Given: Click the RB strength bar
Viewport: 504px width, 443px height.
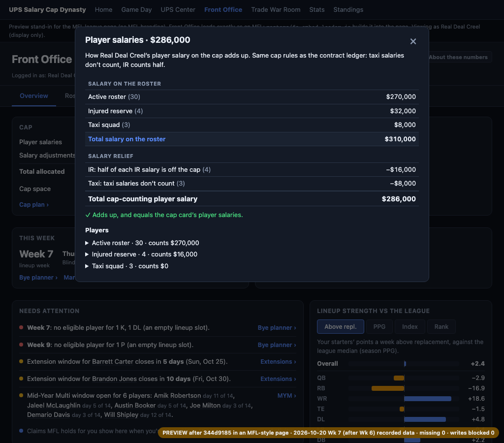Looking at the screenshot, I should tap(388, 388).
